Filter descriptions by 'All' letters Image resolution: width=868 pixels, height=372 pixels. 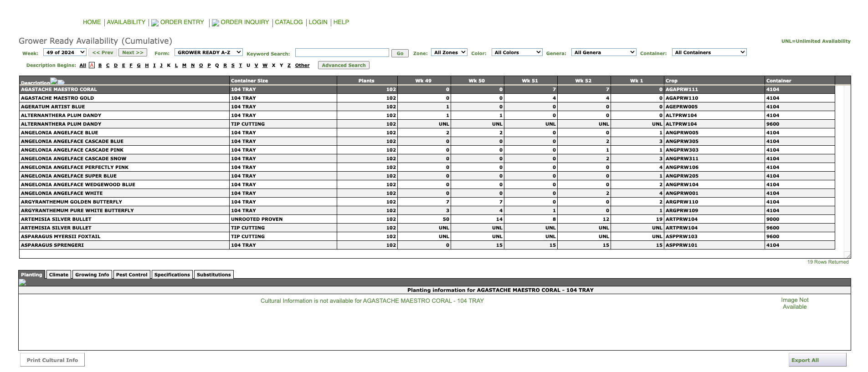(82, 65)
